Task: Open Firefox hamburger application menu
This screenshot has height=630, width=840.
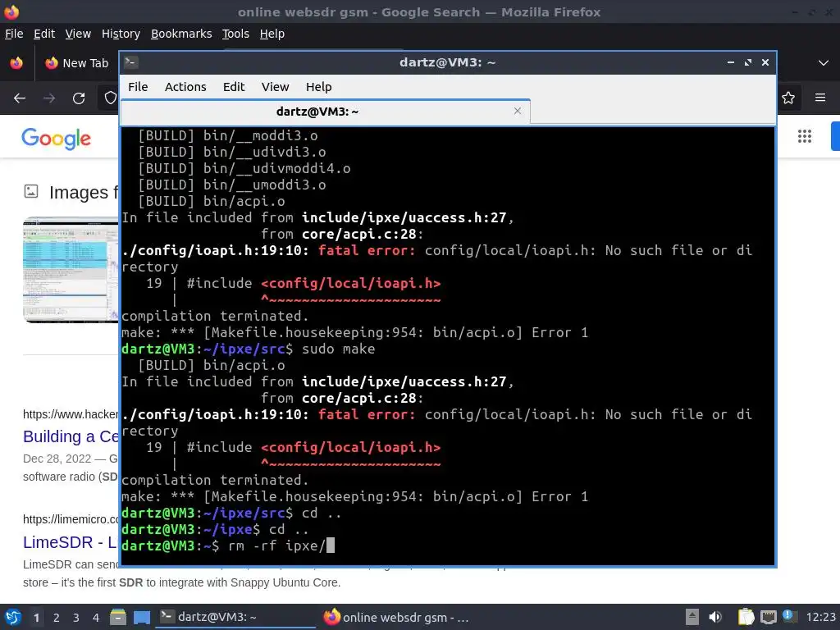Action: tap(820, 98)
